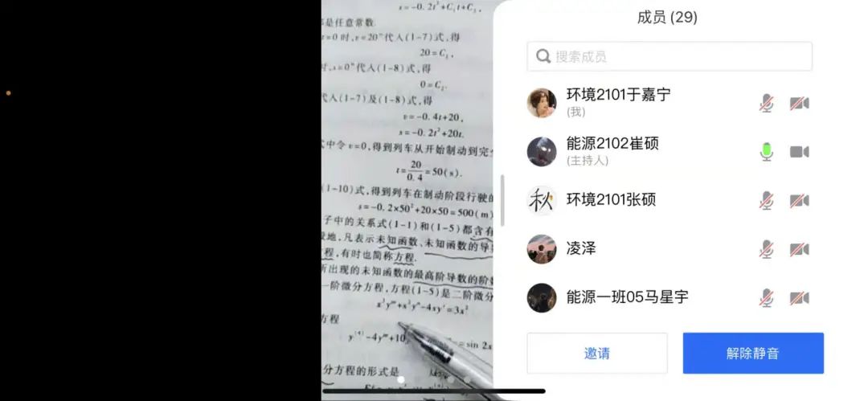Image resolution: width=868 pixels, height=401 pixels.
Task: Click the muted microphone icon for 环境2101张硕
Action: pos(766,201)
